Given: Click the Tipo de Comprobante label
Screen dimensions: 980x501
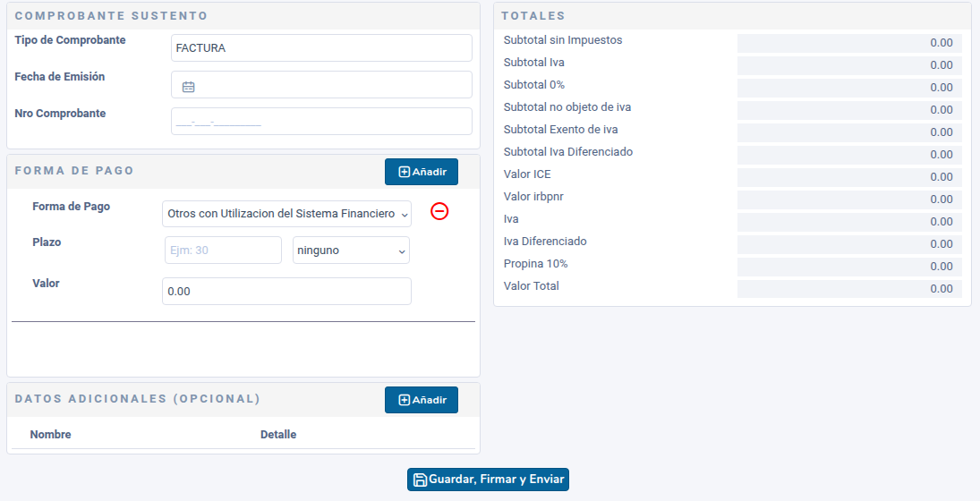Looking at the screenshot, I should [70, 40].
